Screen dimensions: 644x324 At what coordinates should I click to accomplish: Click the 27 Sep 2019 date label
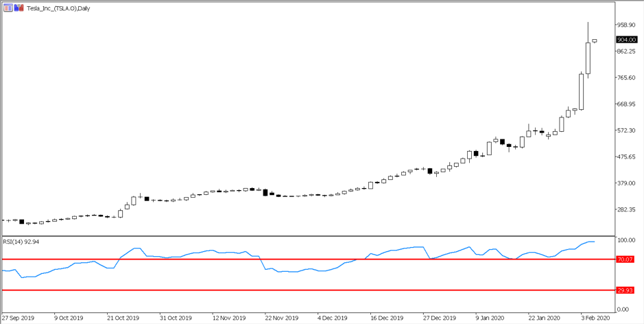18,318
